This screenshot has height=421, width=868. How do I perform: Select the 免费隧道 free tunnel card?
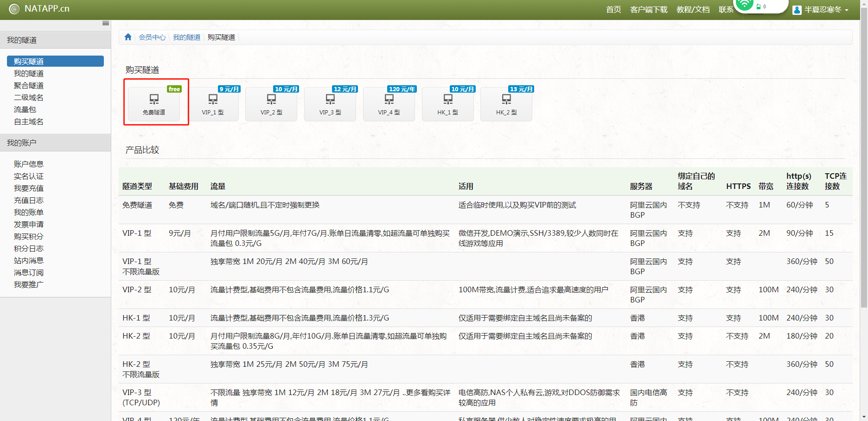154,104
